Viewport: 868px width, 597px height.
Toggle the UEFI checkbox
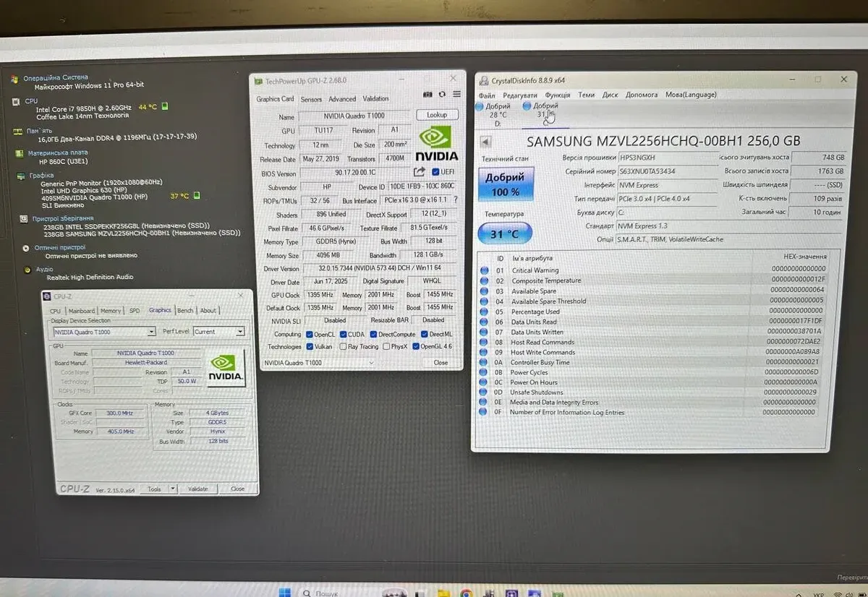[x=435, y=172]
